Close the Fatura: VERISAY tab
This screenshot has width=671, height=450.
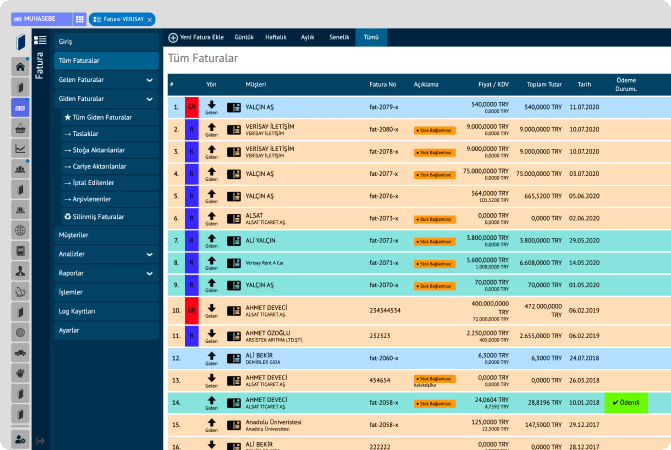pyautogui.click(x=150, y=20)
